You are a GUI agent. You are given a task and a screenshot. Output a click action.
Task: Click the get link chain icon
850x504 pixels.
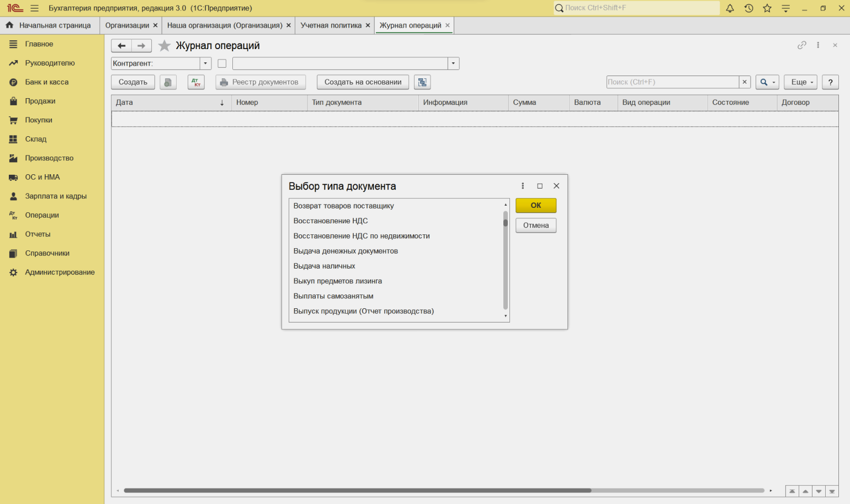point(801,45)
